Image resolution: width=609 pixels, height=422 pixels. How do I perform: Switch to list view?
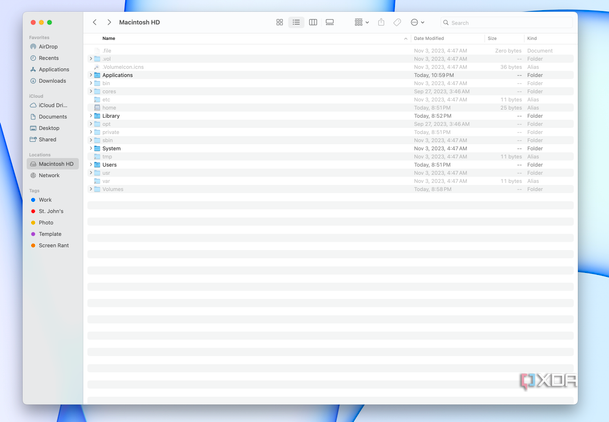point(296,22)
